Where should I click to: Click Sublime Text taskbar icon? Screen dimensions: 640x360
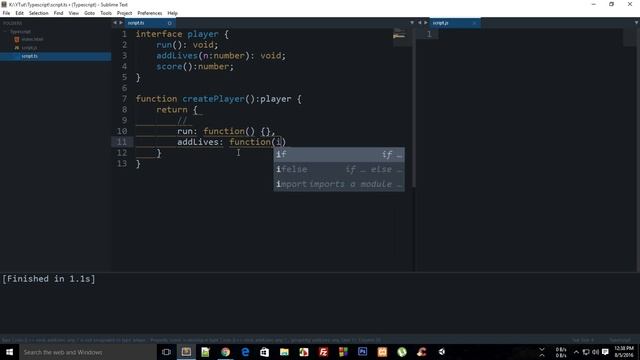click(x=186, y=352)
